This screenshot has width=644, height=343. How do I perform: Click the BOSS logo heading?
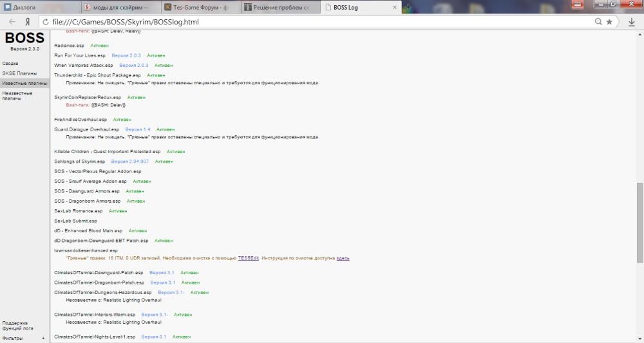coord(24,38)
